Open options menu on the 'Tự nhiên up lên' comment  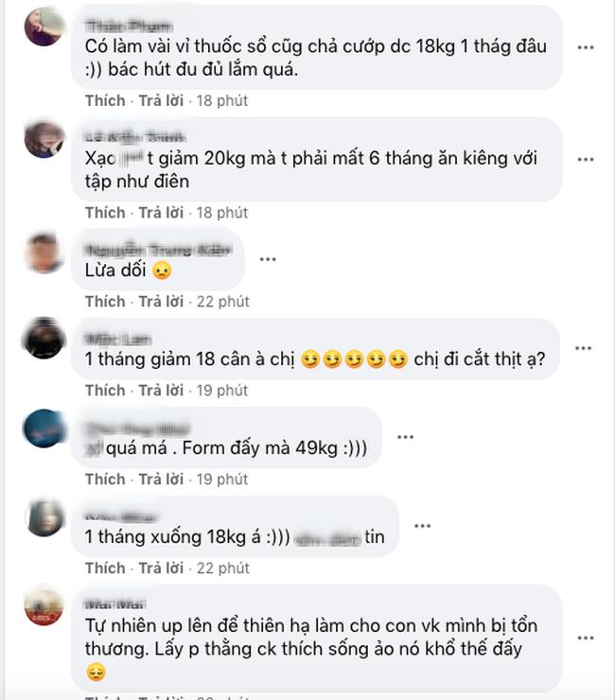(585, 638)
